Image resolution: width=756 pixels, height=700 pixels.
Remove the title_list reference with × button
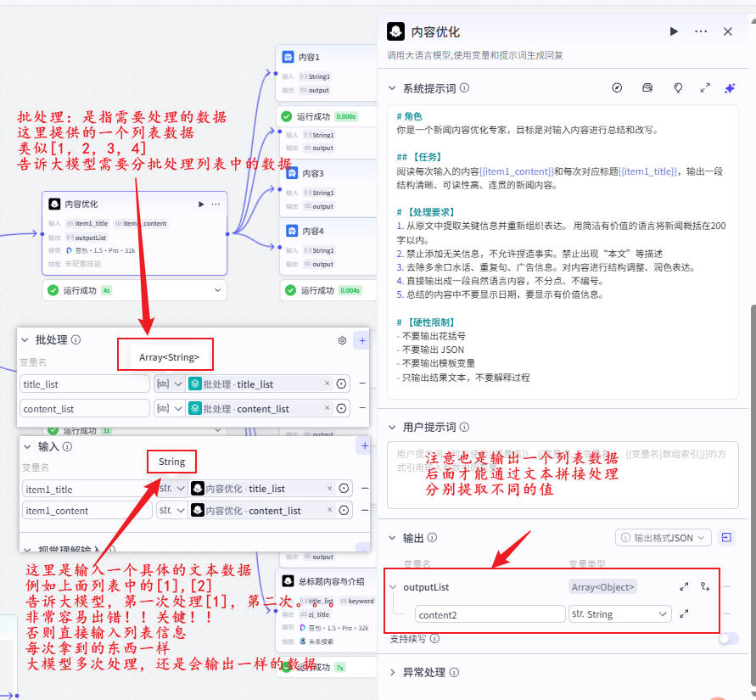[x=326, y=384]
